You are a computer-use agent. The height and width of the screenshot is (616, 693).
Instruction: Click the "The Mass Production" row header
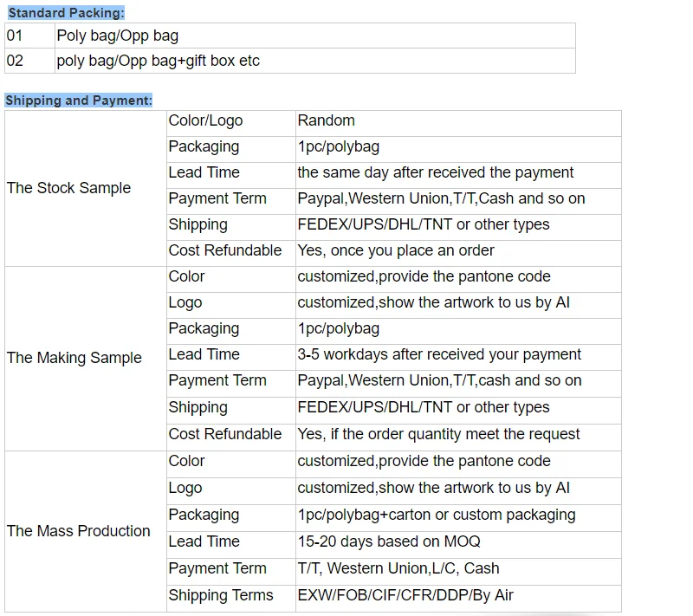click(78, 531)
